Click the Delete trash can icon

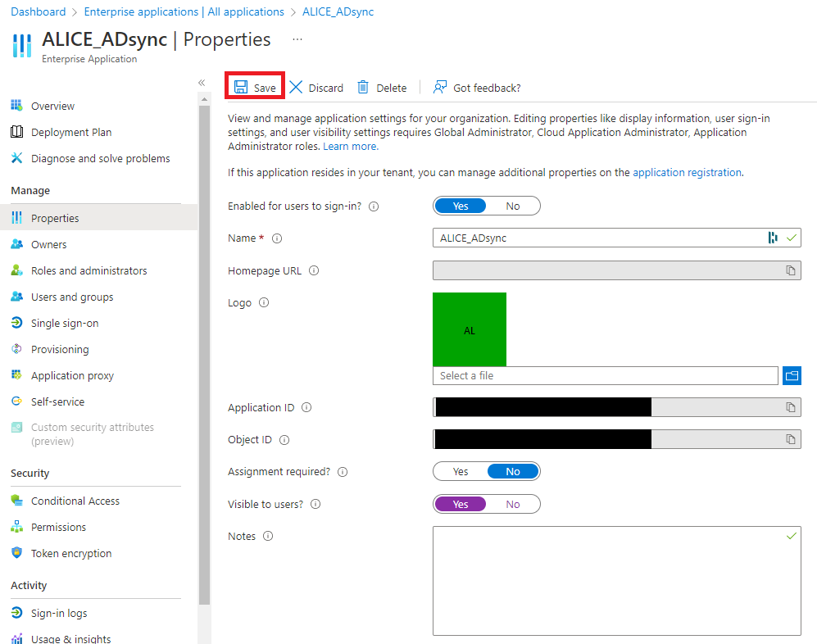point(363,87)
